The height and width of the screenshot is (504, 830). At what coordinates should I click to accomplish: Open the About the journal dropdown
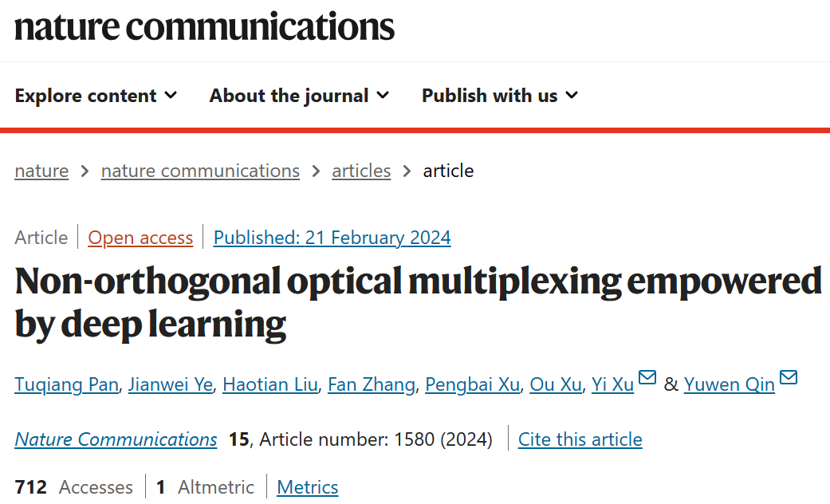(299, 96)
